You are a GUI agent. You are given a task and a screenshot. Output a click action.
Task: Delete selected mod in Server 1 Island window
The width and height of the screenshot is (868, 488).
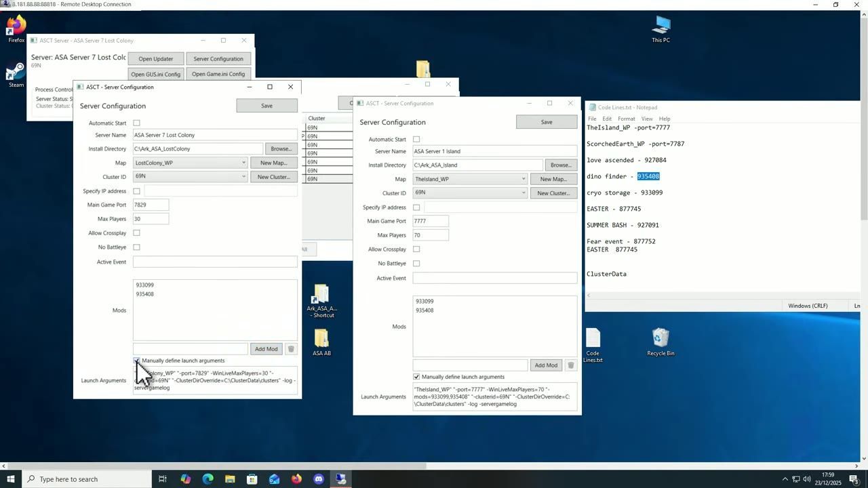(571, 365)
